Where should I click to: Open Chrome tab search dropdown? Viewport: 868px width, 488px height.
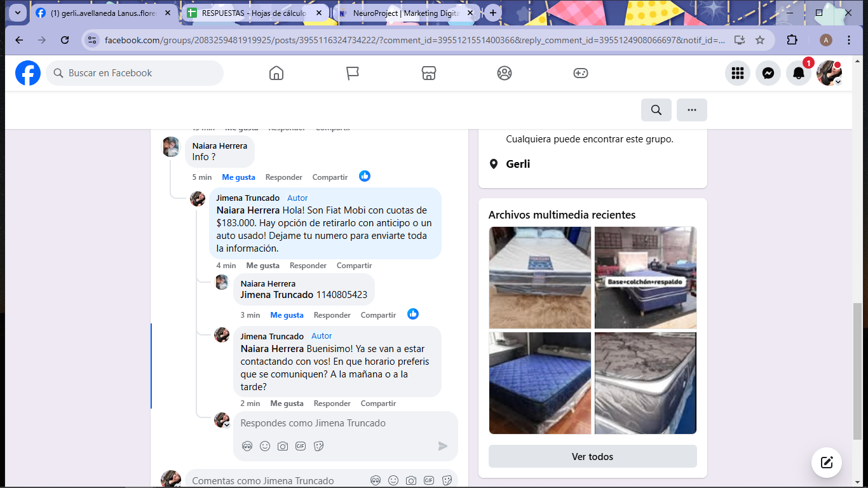(17, 13)
